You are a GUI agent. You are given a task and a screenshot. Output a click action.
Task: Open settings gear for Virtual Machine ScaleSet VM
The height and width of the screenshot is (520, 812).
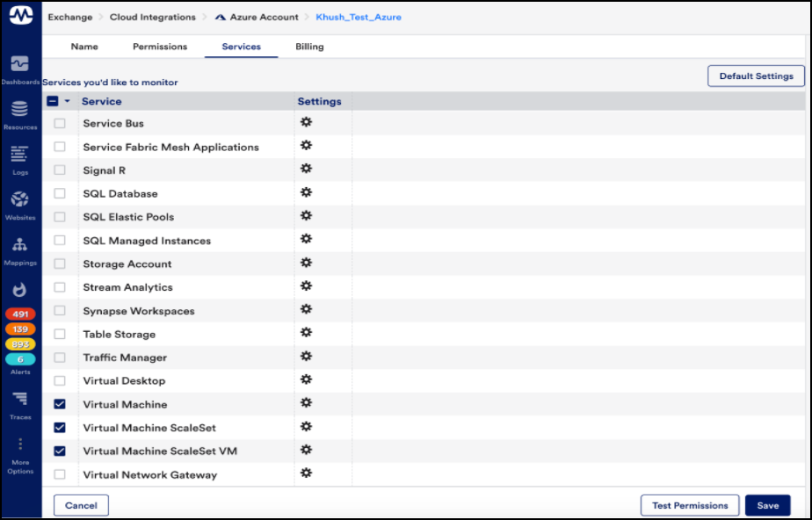306,450
